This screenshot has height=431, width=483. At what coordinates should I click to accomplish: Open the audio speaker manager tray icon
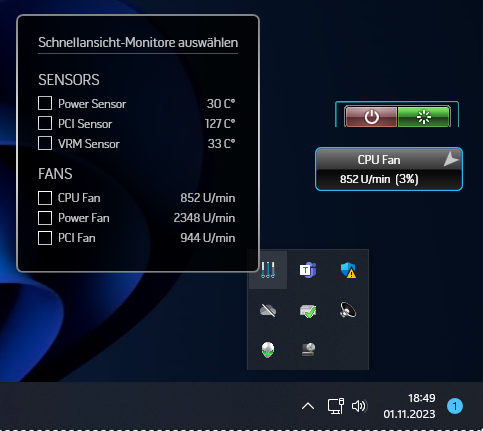(348, 310)
